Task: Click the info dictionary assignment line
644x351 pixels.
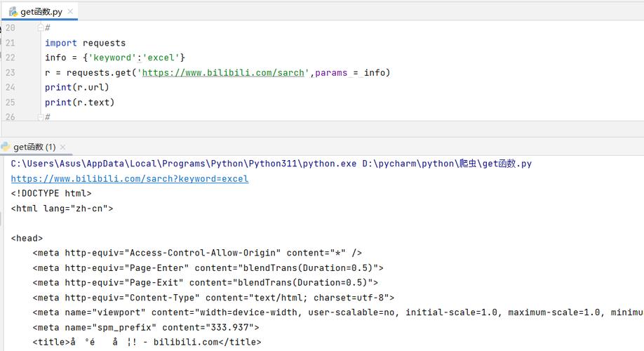Action: click(x=114, y=58)
